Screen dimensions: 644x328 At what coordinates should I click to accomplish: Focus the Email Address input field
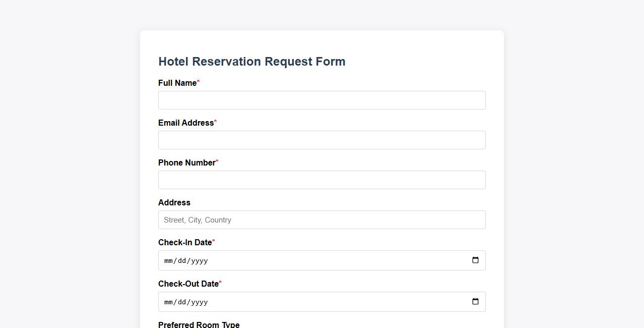[x=321, y=140]
